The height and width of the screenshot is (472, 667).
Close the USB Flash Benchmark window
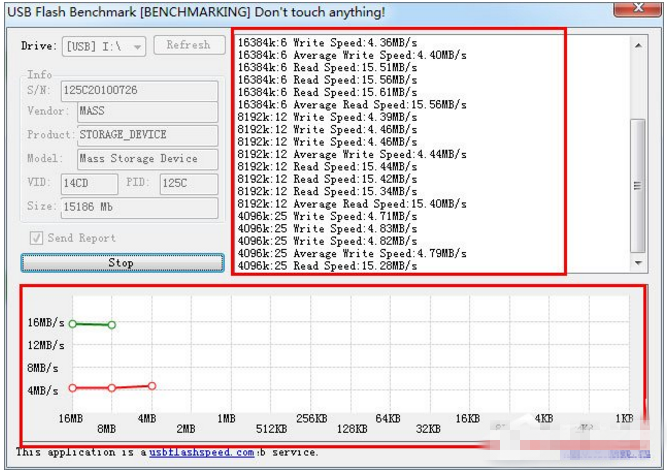(638, 9)
